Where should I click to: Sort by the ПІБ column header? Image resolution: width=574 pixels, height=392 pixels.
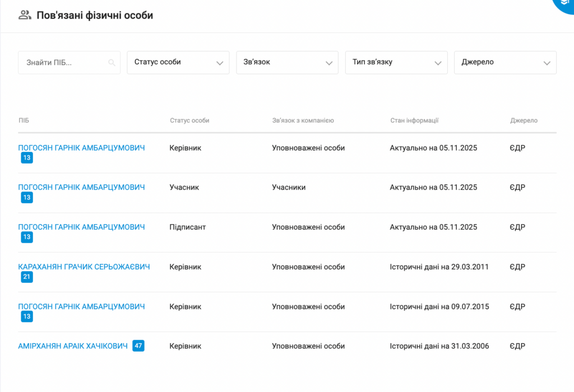24,120
